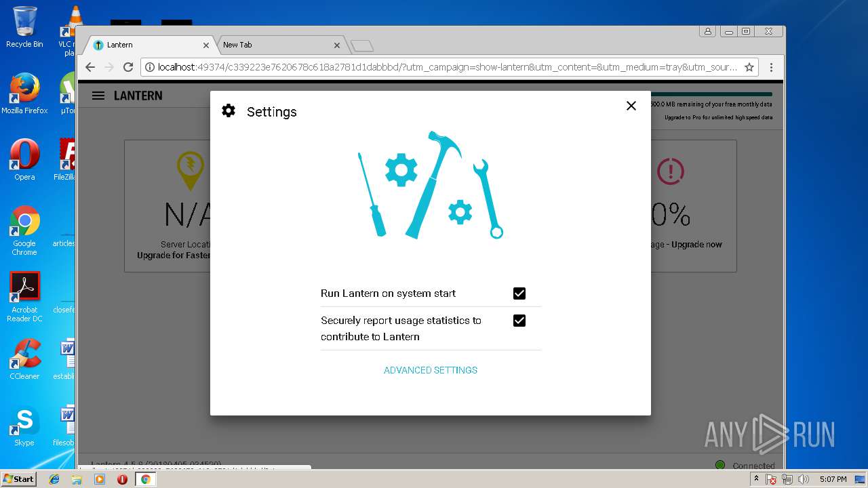Open a new Chrome tab
Screen dimensions: 868x488
(x=362, y=45)
